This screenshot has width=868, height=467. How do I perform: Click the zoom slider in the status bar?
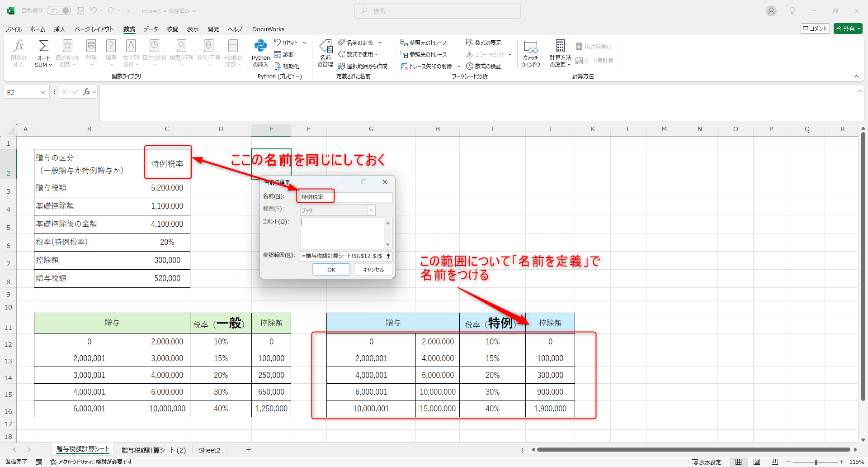(x=816, y=462)
